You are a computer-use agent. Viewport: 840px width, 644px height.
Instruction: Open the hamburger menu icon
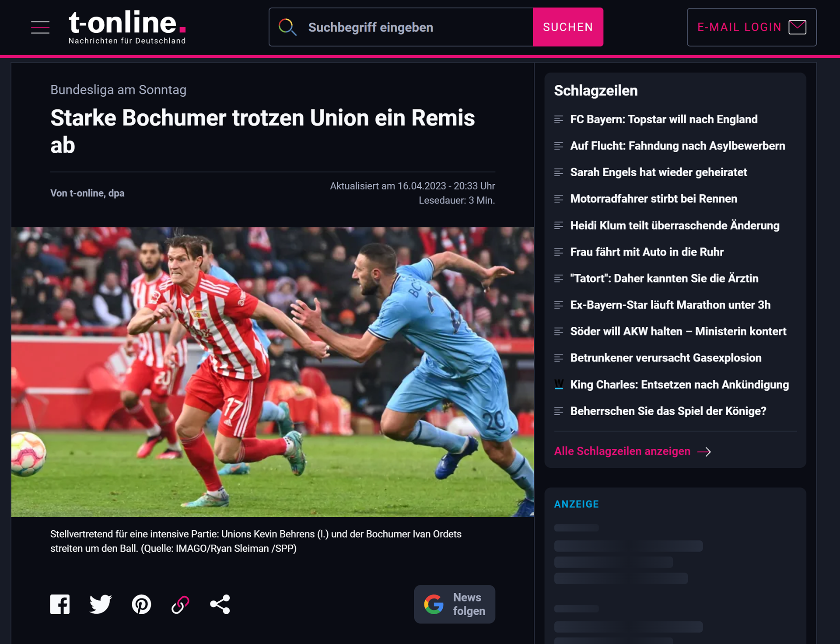(40, 27)
